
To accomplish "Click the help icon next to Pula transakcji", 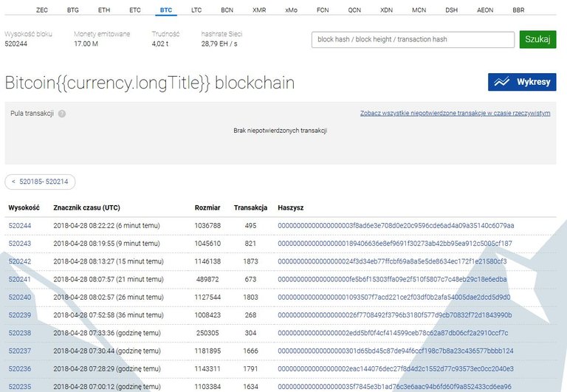I will [62, 114].
